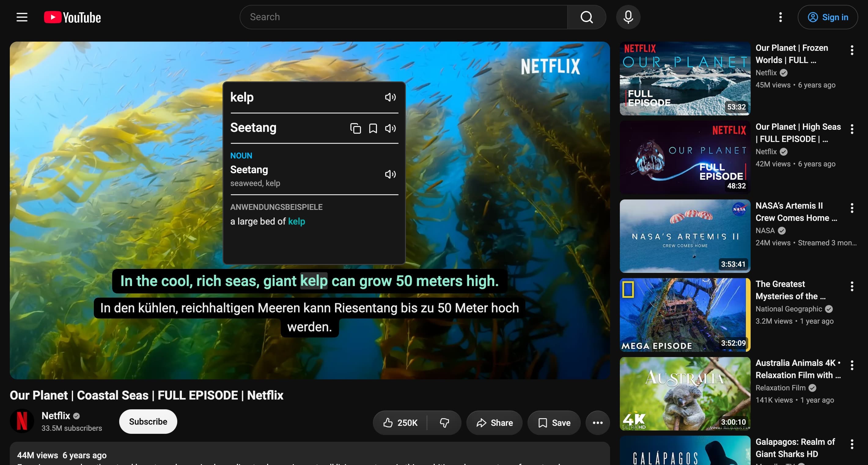Viewport: 868px width, 465px height.
Task: Open the YouTube settings three-dot menu
Action: (x=780, y=17)
